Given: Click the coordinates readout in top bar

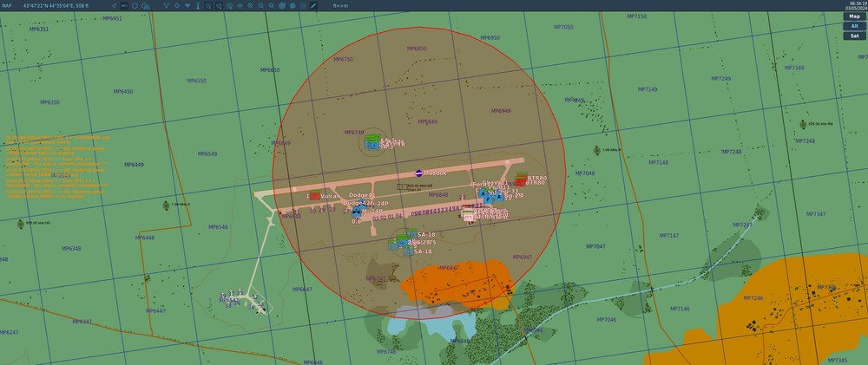Looking at the screenshot, I should pos(56,5).
